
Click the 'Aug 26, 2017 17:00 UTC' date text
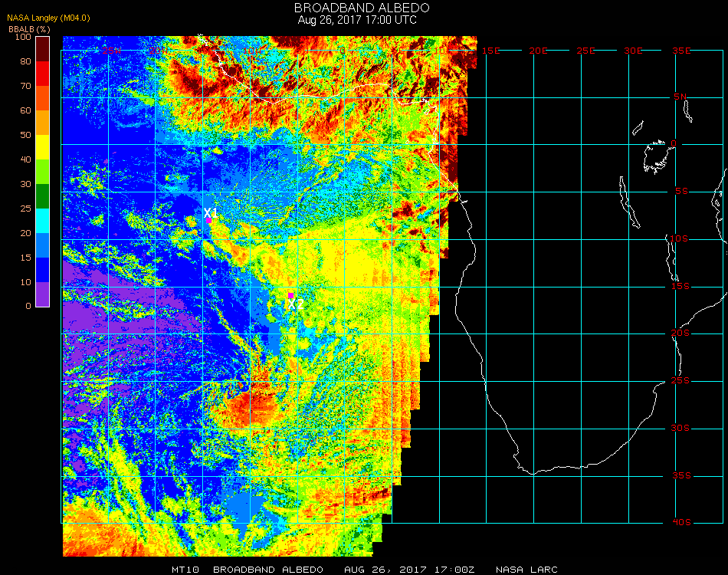(x=357, y=20)
